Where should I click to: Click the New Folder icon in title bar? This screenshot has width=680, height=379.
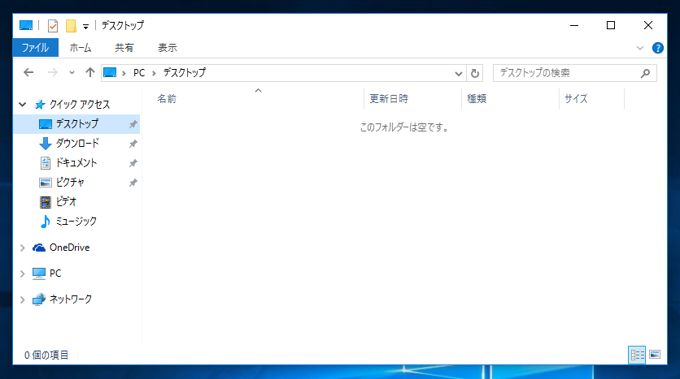pos(71,26)
